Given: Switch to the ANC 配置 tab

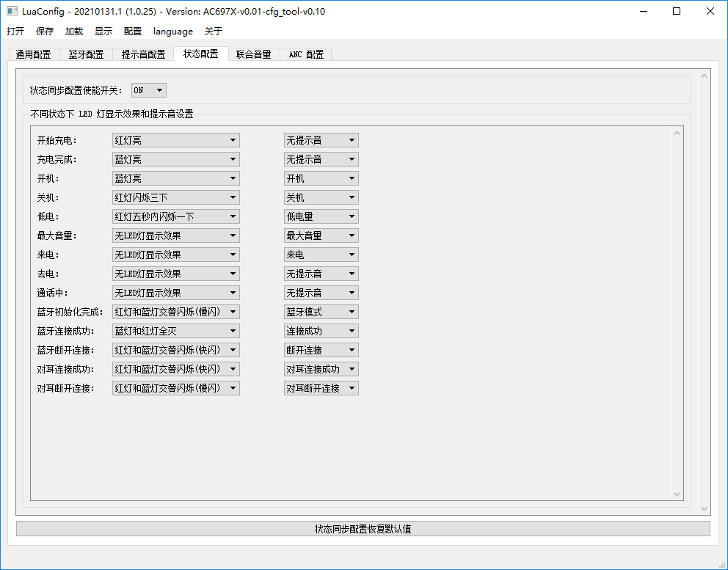Looking at the screenshot, I should [306, 54].
